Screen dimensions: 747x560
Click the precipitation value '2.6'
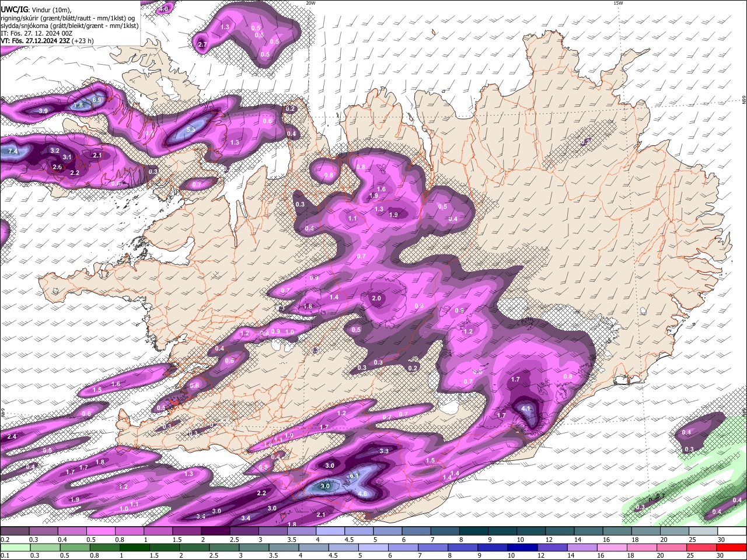coord(57,167)
